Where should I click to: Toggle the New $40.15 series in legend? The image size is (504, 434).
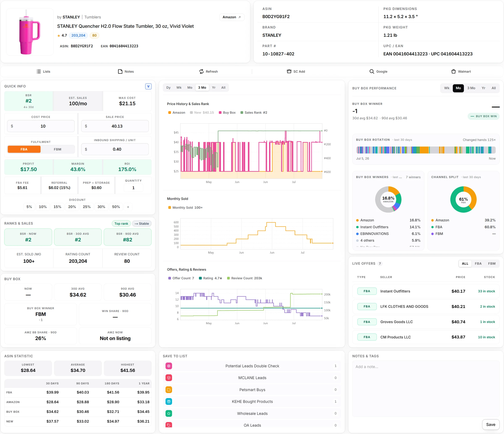(202, 113)
